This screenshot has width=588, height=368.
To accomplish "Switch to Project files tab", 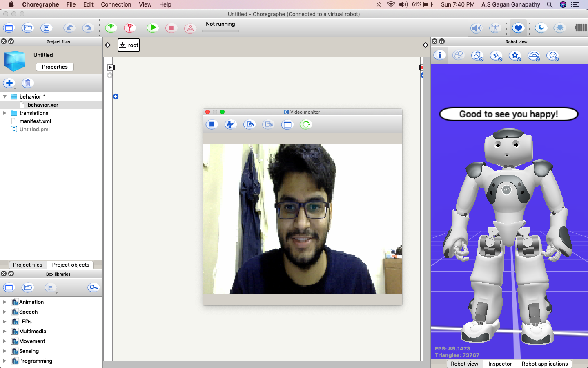I will [27, 265].
